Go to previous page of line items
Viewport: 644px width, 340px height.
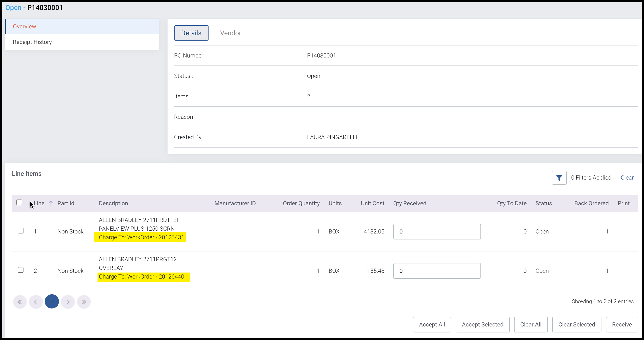36,302
